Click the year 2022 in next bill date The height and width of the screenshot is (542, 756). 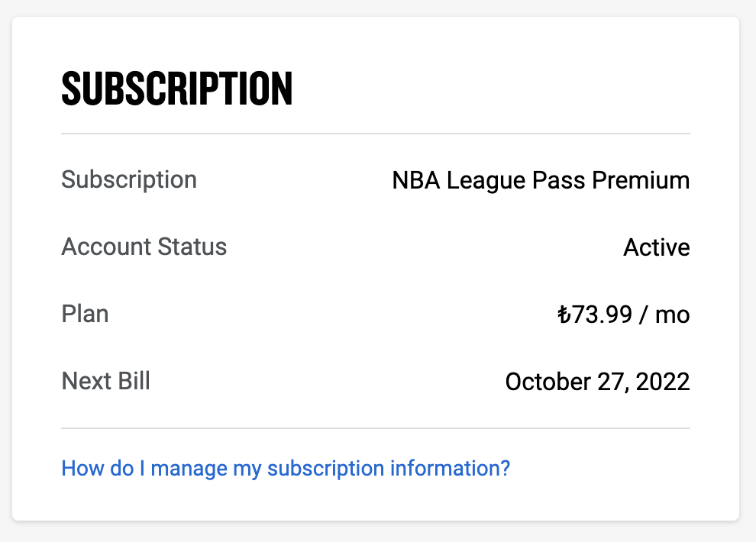(663, 382)
